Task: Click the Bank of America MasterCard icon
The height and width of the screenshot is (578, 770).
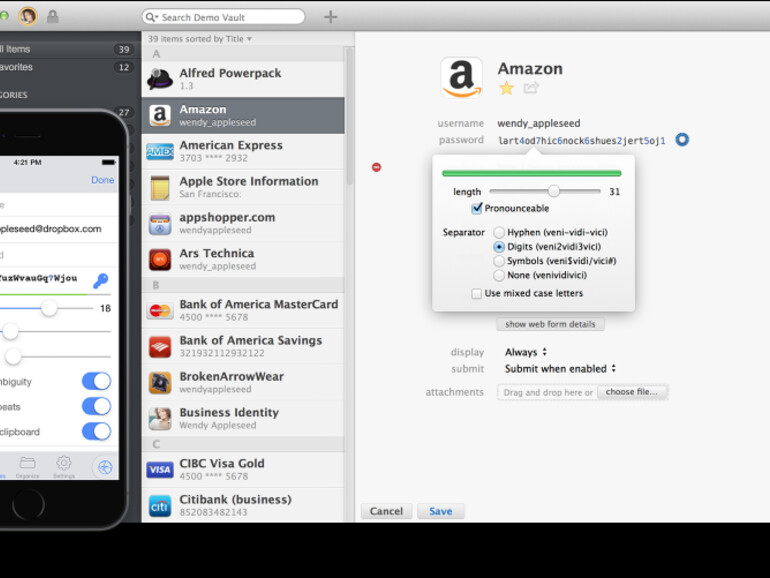Action: [160, 310]
